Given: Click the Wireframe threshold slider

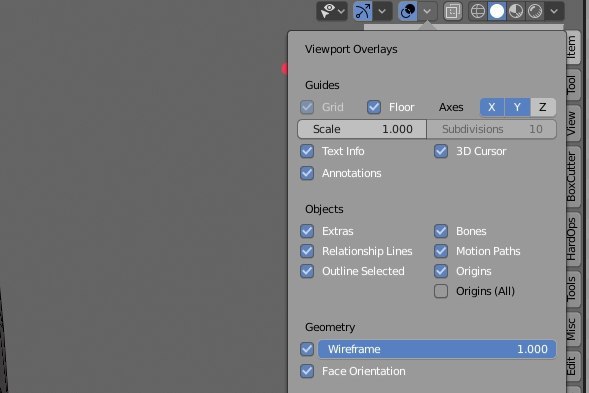Looking at the screenshot, I should (x=437, y=349).
